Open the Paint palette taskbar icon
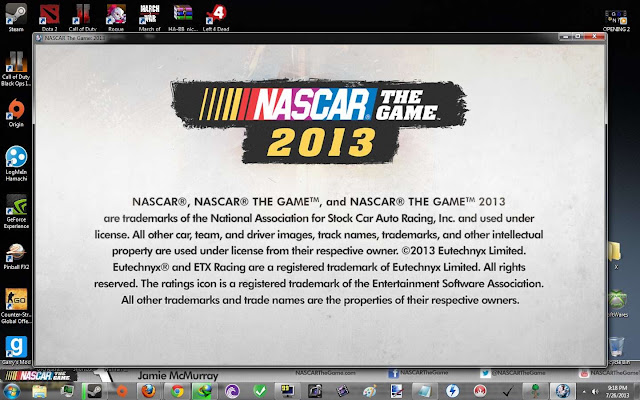Screen dimensions: 640x400 click(369, 391)
